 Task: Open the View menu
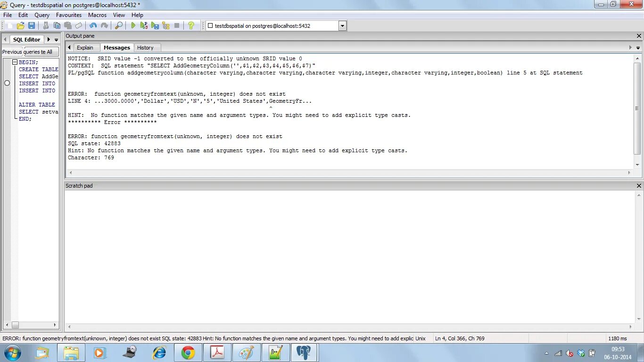tap(119, 15)
